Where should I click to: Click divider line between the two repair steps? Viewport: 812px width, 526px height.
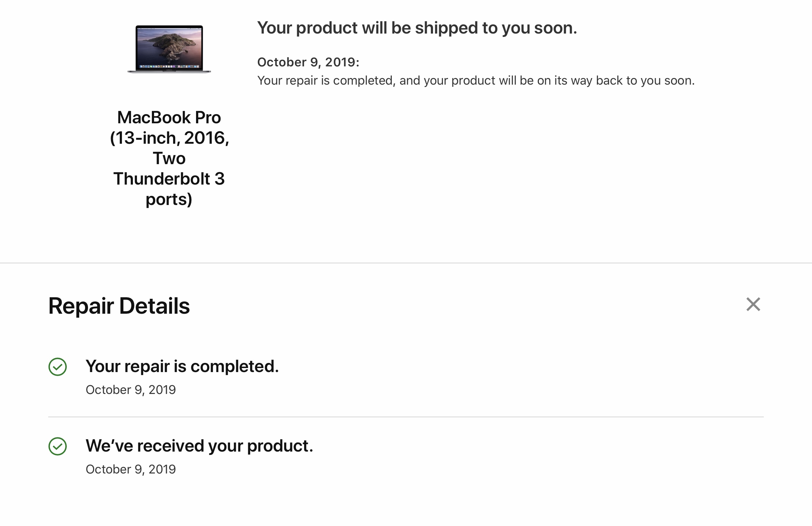(406, 417)
